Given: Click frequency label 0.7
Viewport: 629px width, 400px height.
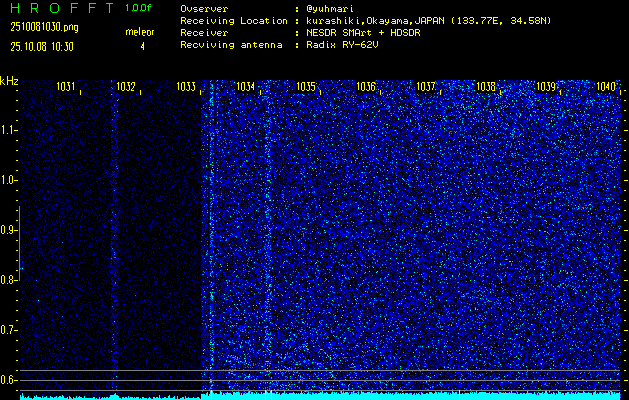Looking at the screenshot, I should point(7,330).
